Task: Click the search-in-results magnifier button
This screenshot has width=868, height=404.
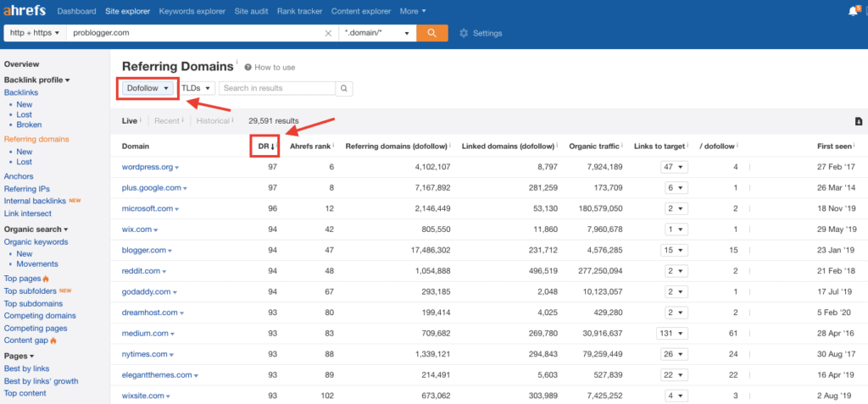Action: 344,89
